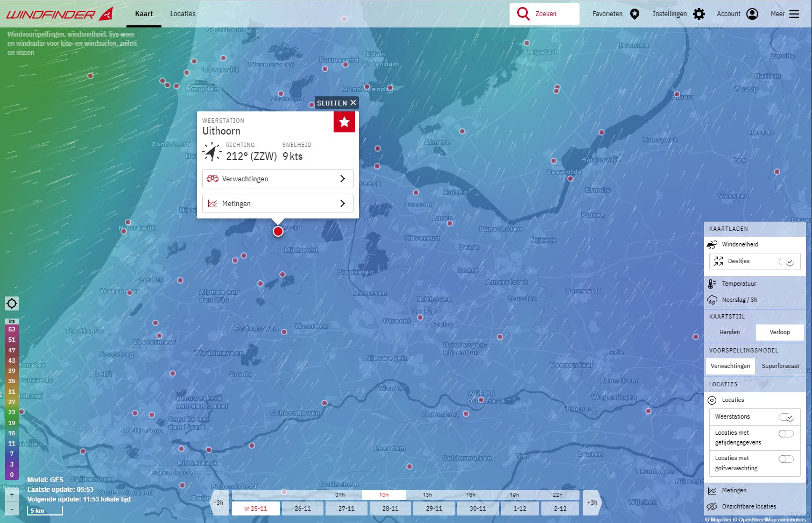The width and height of the screenshot is (812, 523).
Task: Enable Locaties met getijdengegevens switch
Action: click(x=786, y=434)
